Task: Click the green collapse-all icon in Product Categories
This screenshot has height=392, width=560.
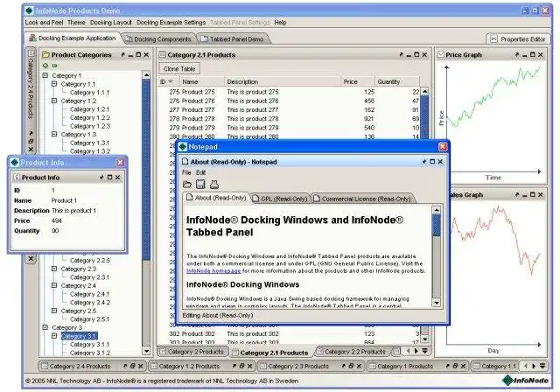Action: [54, 66]
